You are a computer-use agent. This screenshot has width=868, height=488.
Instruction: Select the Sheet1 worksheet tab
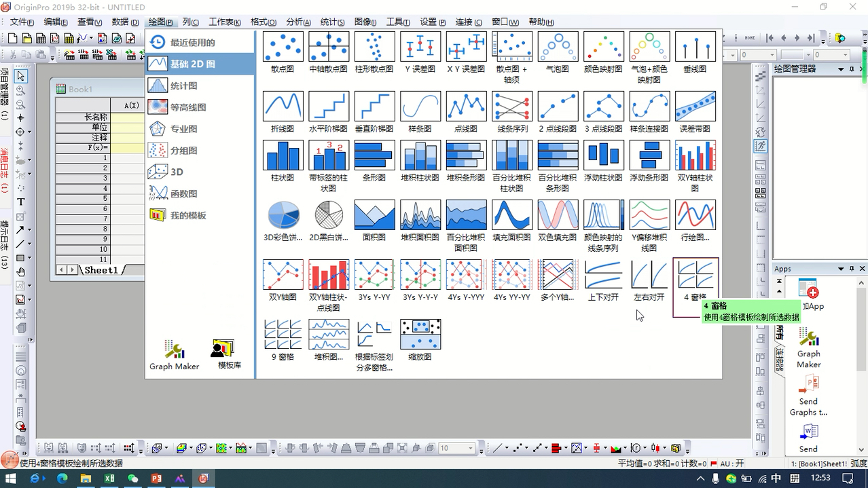point(101,270)
